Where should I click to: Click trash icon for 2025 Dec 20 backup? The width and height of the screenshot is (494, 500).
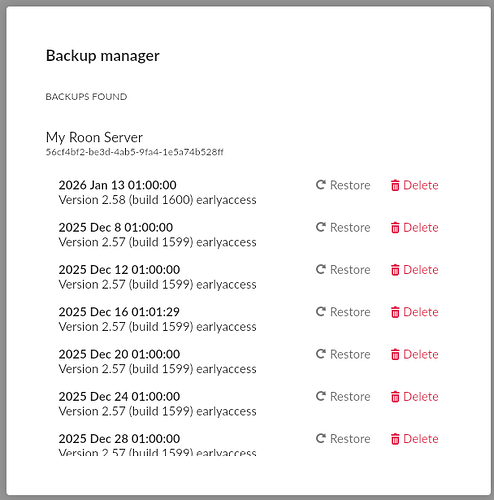(395, 354)
